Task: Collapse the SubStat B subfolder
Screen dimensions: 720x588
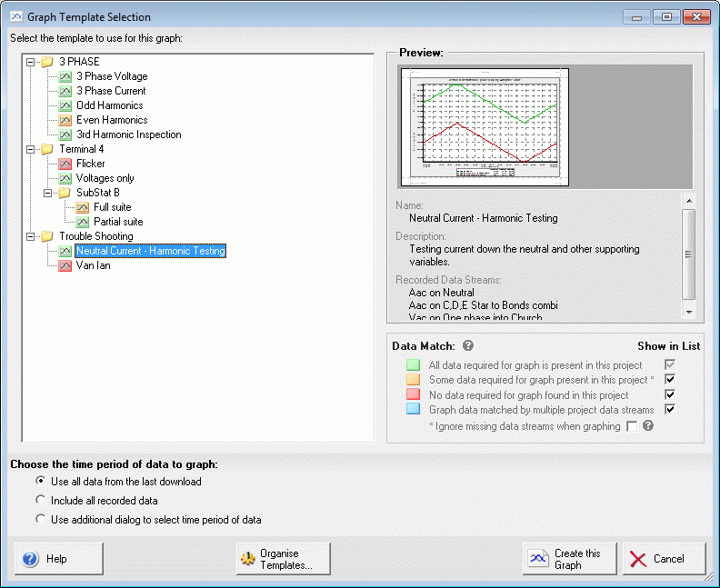Action: pyautogui.click(x=48, y=193)
